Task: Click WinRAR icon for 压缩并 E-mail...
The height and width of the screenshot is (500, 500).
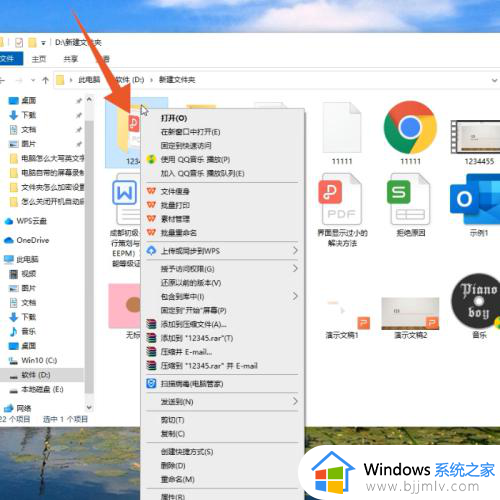Action: click(151, 352)
